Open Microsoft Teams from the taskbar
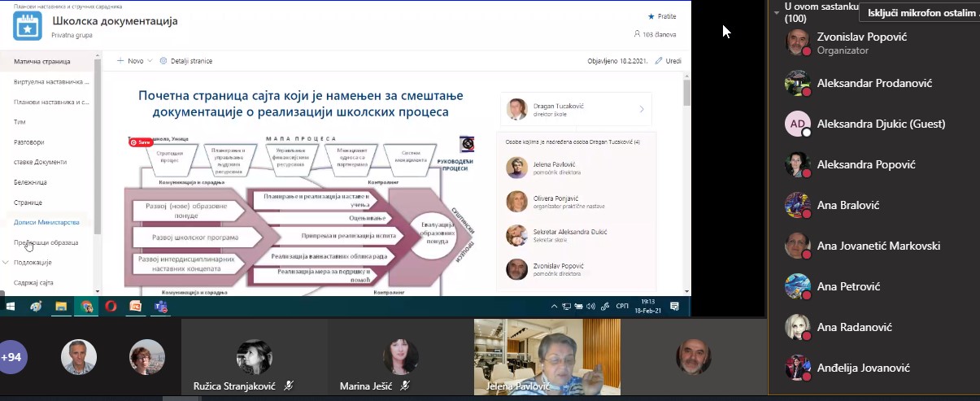Image resolution: width=980 pixels, height=401 pixels. pos(161,307)
